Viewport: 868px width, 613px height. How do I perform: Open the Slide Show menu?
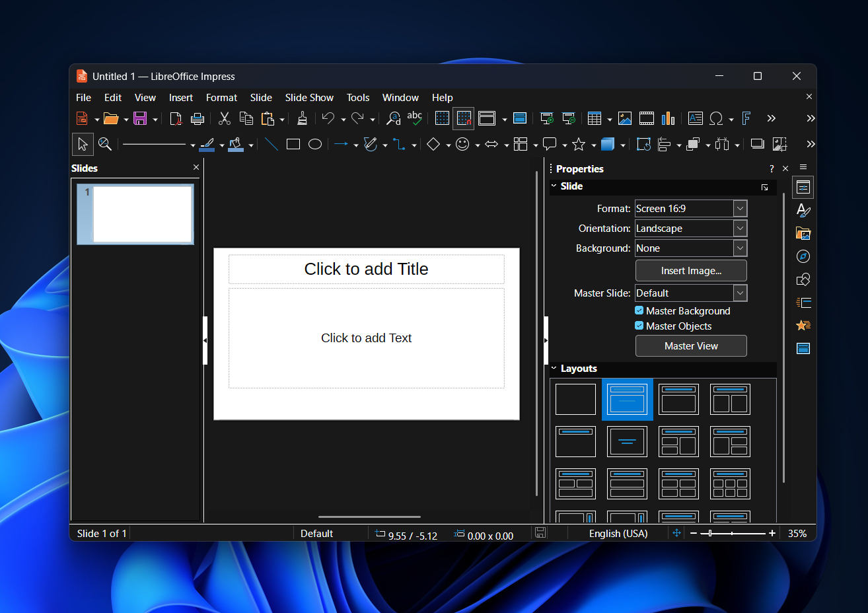tap(309, 98)
